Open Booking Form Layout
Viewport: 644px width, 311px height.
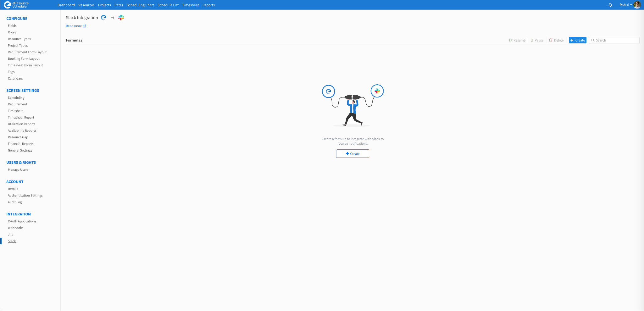[24, 59]
